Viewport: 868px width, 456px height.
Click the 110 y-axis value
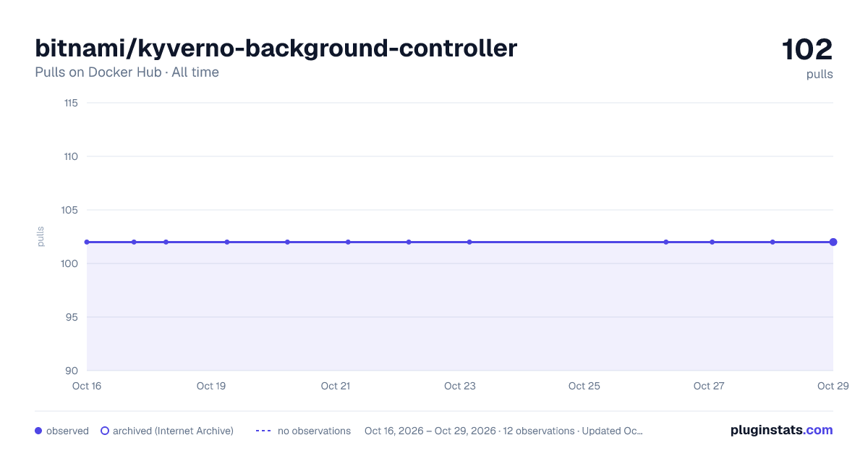pyautogui.click(x=71, y=156)
